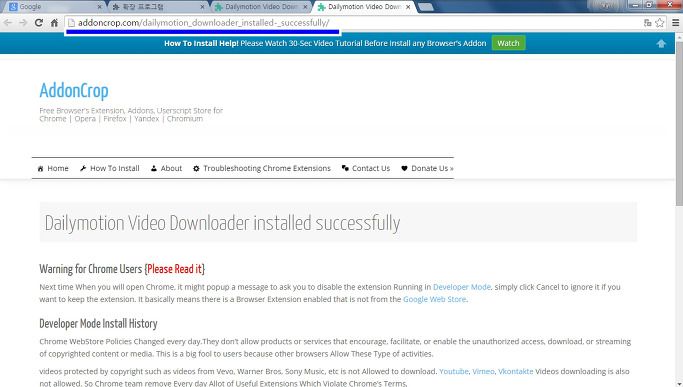This screenshot has width=683, height=387.
Task: Select the active Dailymotion Video Downloader tab
Action: tap(364, 7)
